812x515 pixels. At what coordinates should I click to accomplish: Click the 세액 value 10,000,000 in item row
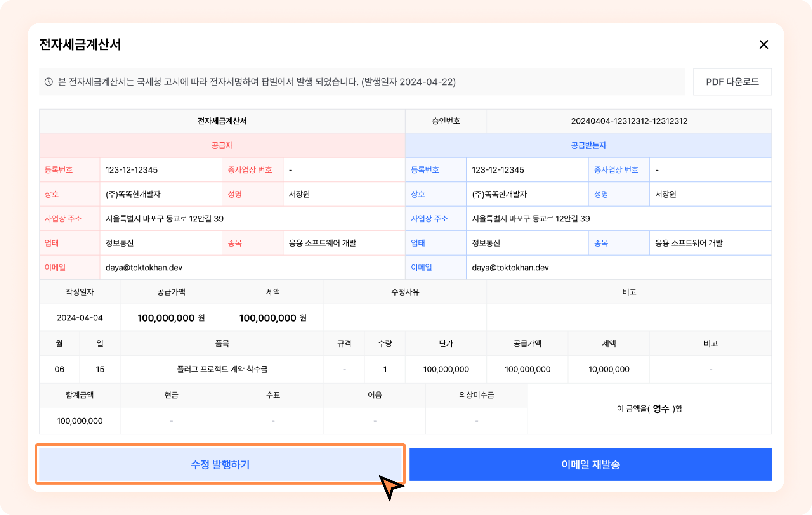pos(609,369)
